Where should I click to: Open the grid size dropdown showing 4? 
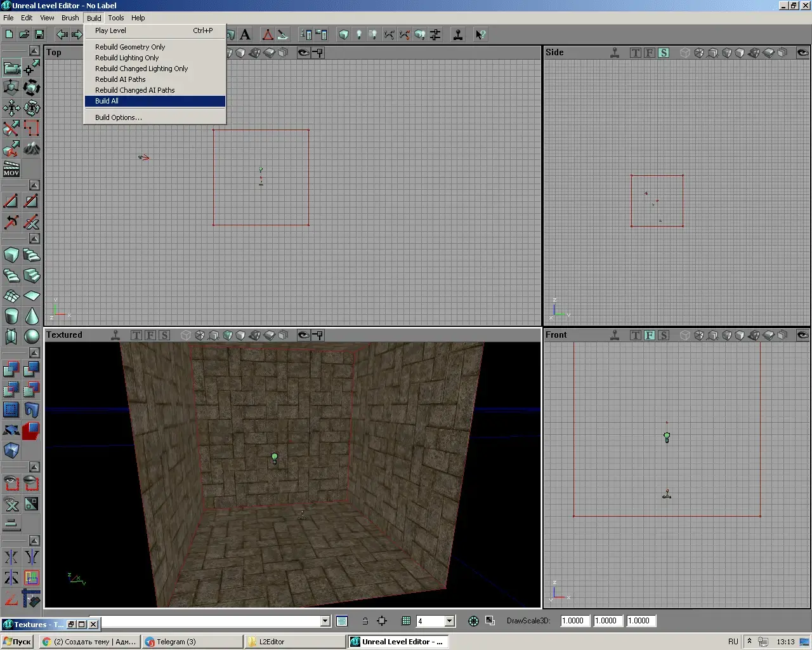pos(450,621)
